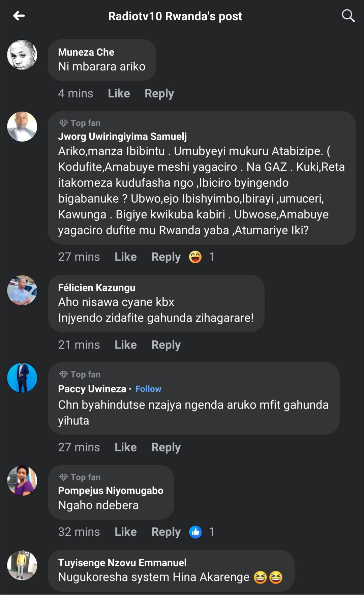This screenshot has height=595, width=364.
Task: View the thumbs-up reaction on Pompejus's comment
Action: point(195,532)
